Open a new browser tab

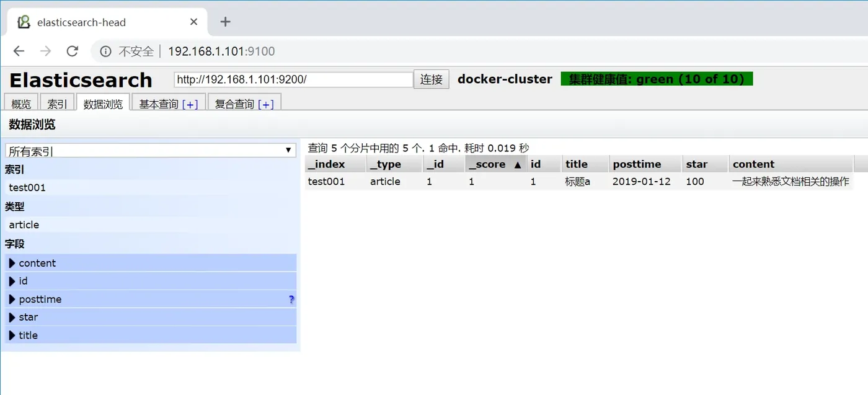click(x=226, y=22)
